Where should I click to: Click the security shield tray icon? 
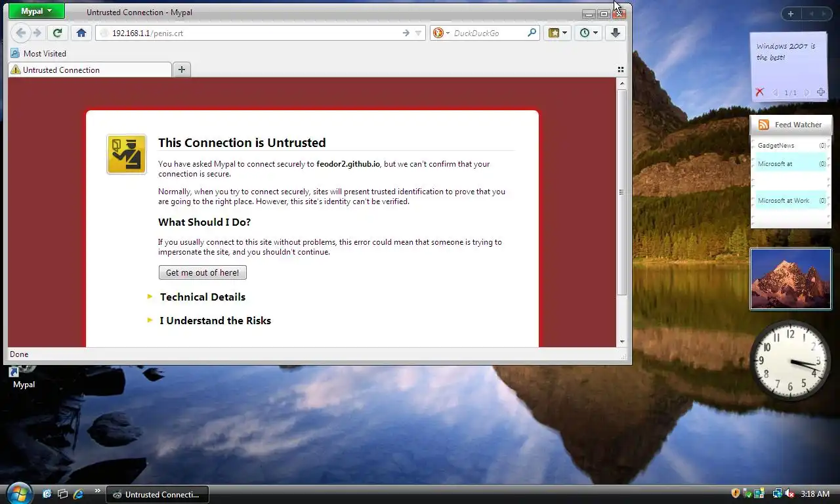tap(736, 493)
